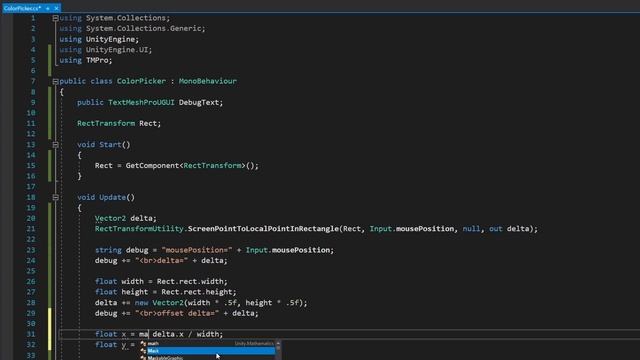
Task: Click "<br>offset delta=" string literal
Action: click(177, 313)
